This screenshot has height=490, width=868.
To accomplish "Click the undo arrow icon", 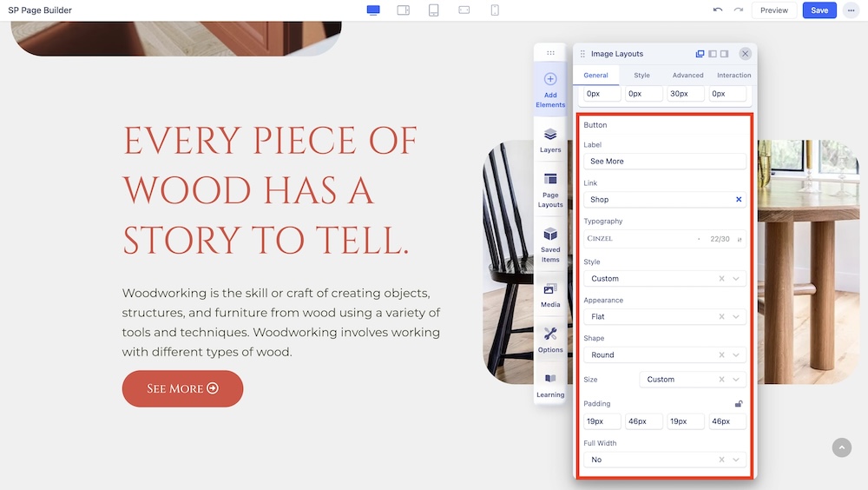I will pyautogui.click(x=717, y=10).
